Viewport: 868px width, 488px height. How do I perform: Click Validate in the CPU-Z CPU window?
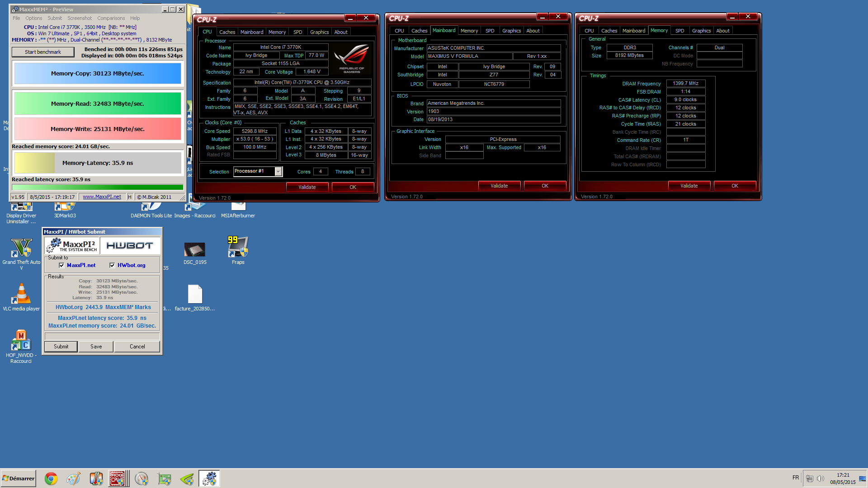[307, 187]
